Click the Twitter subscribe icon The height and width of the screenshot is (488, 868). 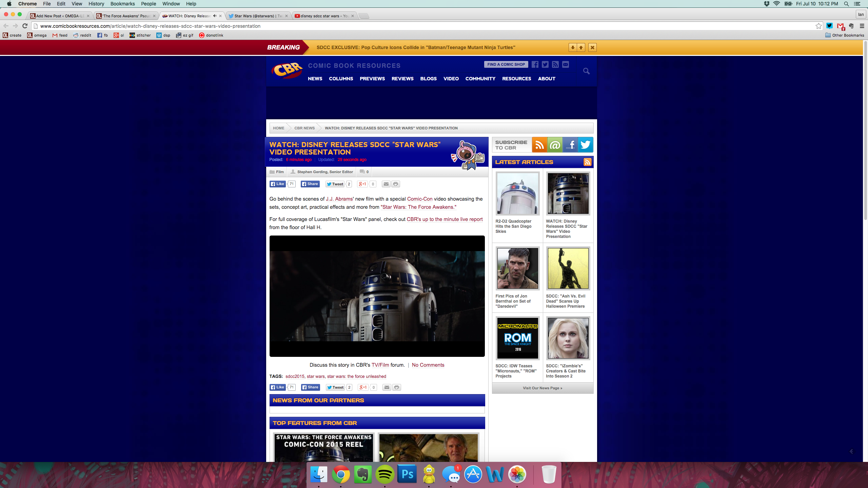[x=585, y=145]
